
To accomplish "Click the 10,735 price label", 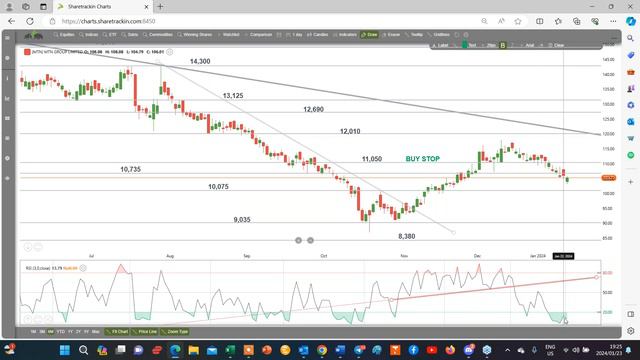I will tap(130, 169).
